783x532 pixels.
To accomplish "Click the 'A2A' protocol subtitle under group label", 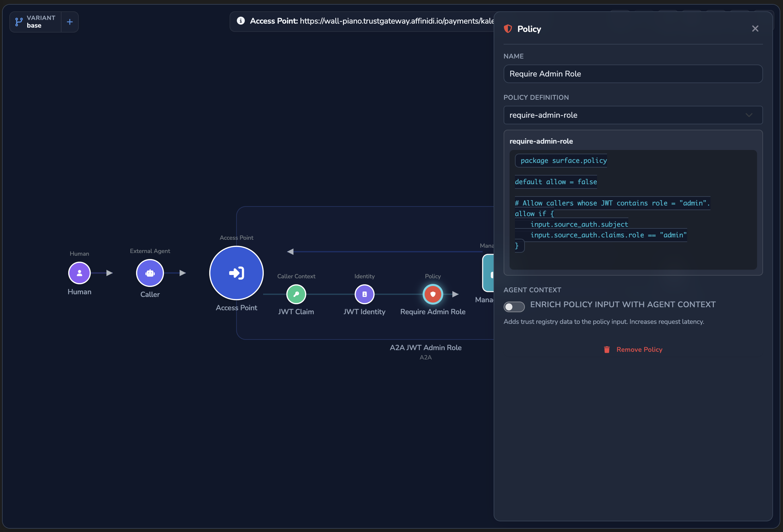I will (425, 357).
